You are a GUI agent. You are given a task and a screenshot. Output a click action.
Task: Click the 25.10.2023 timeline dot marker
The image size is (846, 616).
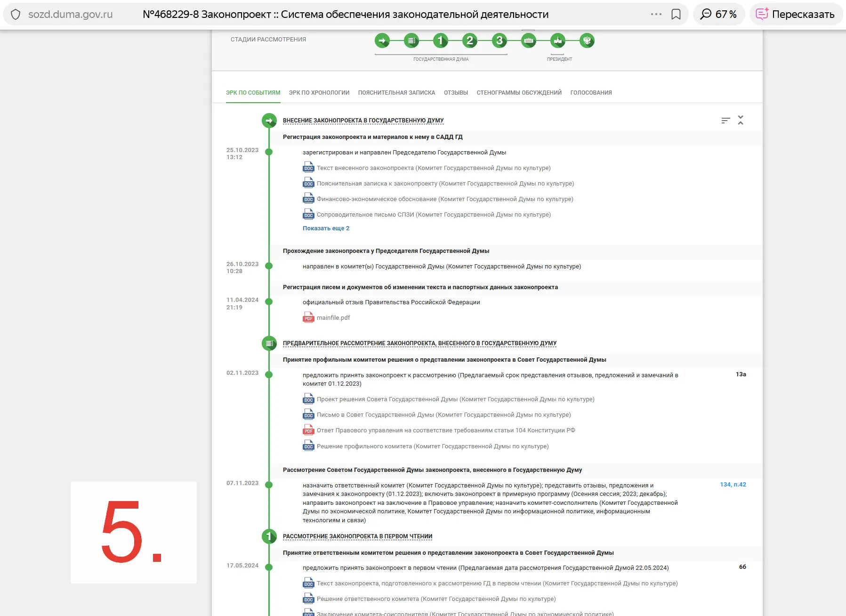tap(269, 152)
